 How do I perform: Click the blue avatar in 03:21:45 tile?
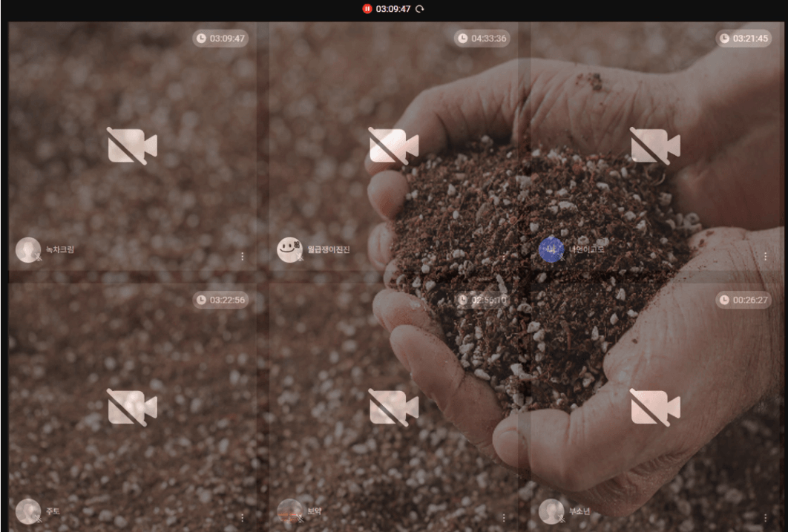tap(551, 249)
